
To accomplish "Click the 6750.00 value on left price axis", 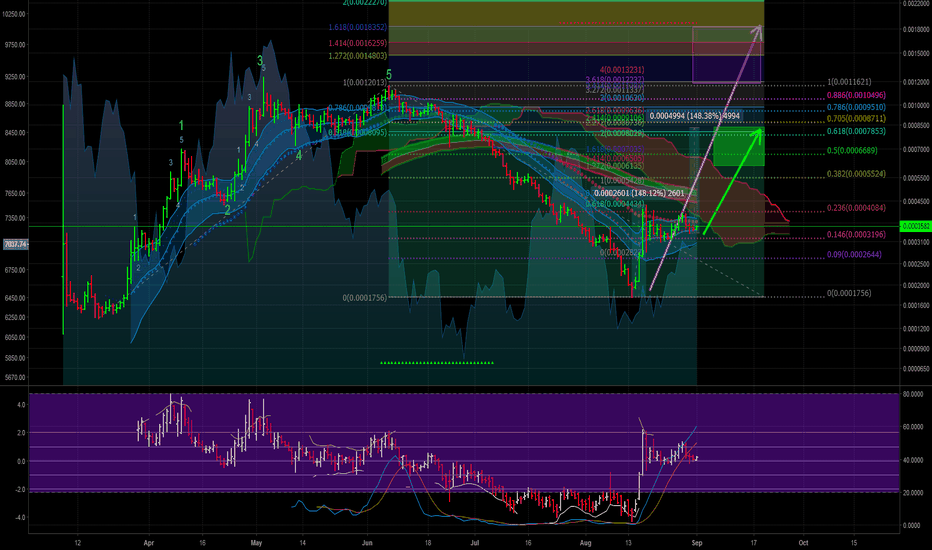I will 15,271.
